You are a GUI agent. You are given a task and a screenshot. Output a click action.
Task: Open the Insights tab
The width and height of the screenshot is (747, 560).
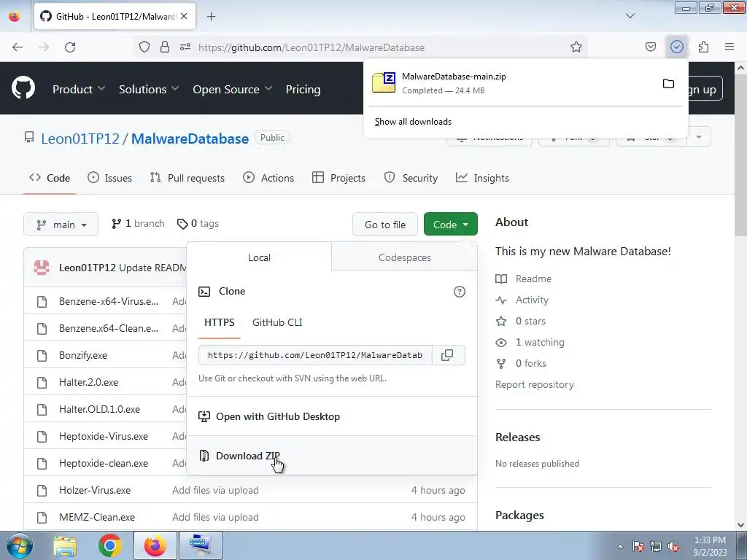click(x=482, y=178)
